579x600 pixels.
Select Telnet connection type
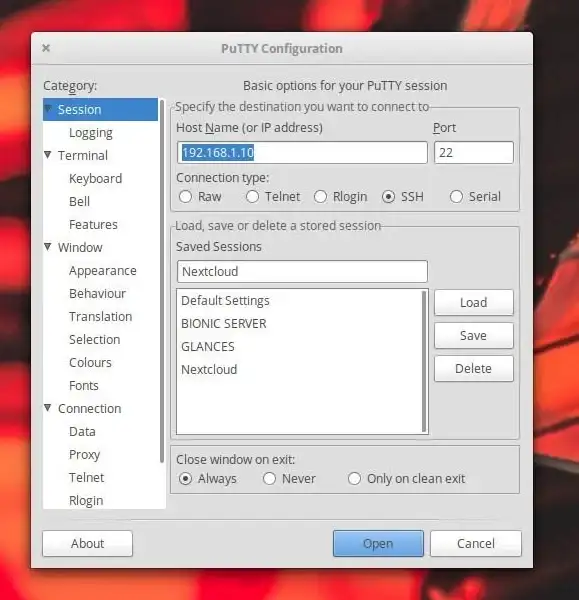click(x=273, y=197)
